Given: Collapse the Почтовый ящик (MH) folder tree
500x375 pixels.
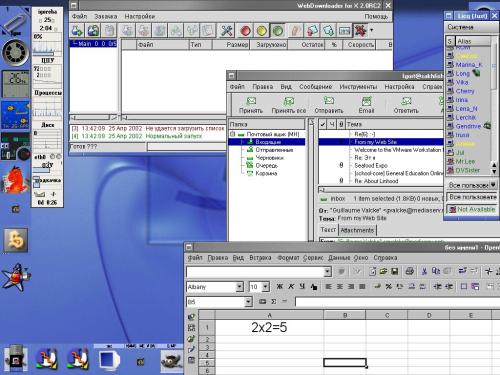Looking at the screenshot, I should (233, 134).
